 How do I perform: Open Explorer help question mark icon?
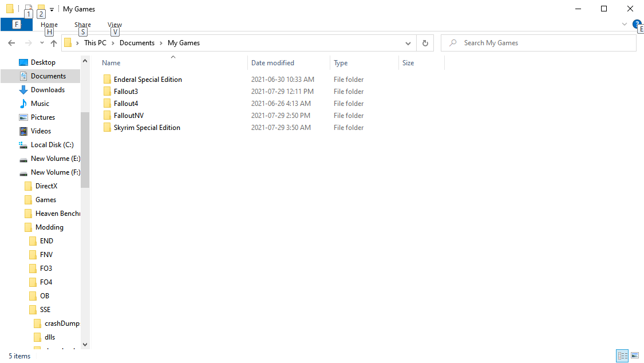pos(636,24)
